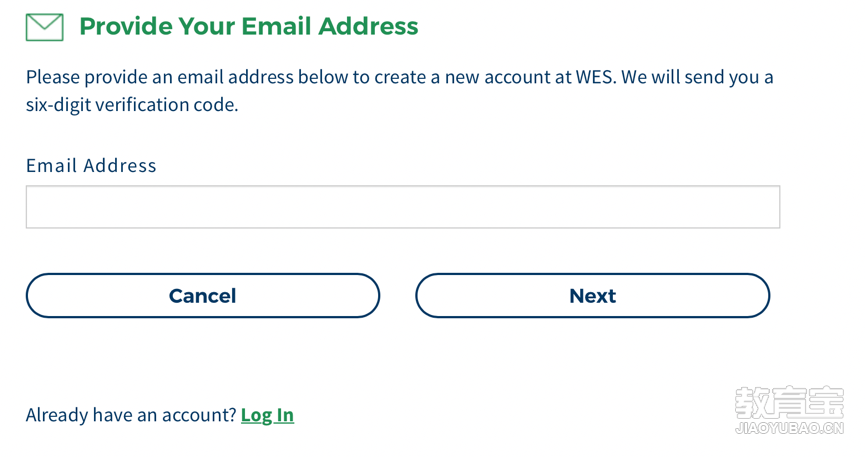Click the 'Provide Your Email Address' heading
865x457 pixels.
(x=249, y=26)
